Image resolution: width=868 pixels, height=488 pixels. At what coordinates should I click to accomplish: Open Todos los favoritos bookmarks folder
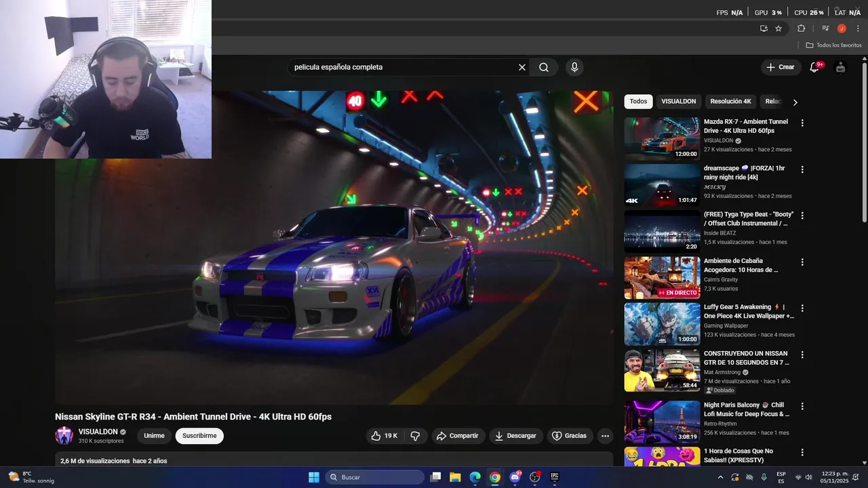(834, 45)
